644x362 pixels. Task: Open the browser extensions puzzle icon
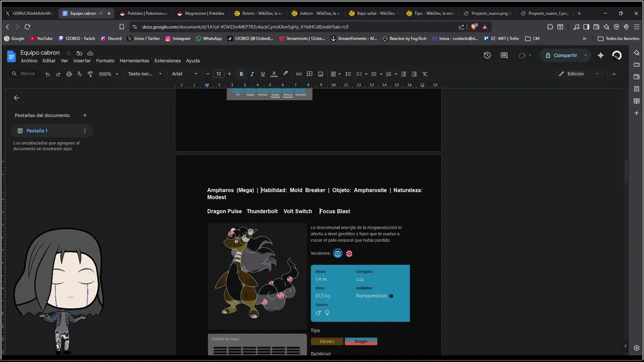[550, 27]
